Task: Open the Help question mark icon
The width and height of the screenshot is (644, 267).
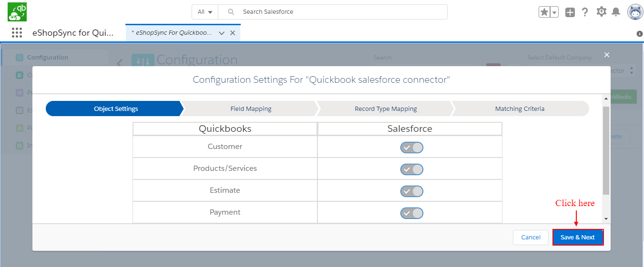Action: click(585, 12)
